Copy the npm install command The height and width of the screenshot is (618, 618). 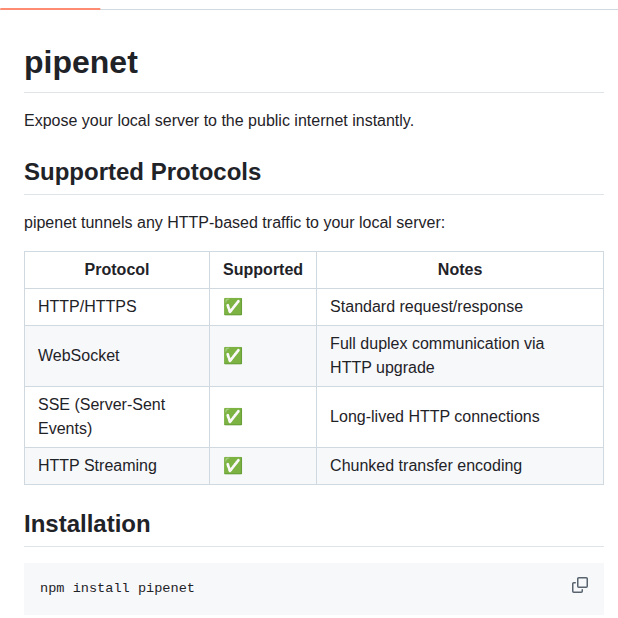pos(580,585)
